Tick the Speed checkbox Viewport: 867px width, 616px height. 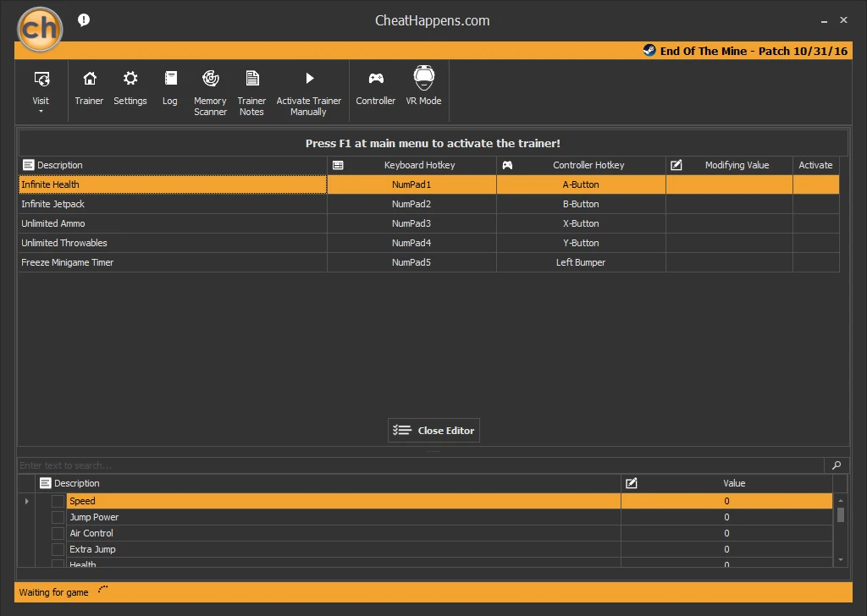coord(58,501)
